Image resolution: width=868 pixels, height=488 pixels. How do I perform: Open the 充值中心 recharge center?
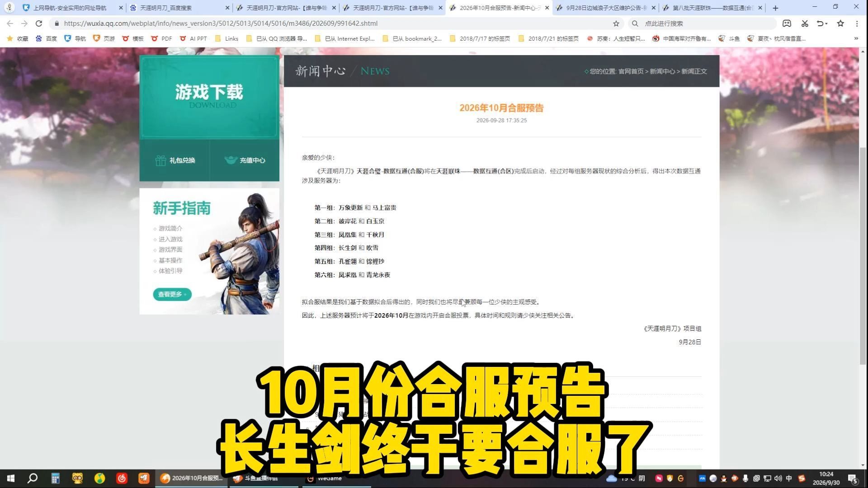click(x=245, y=160)
